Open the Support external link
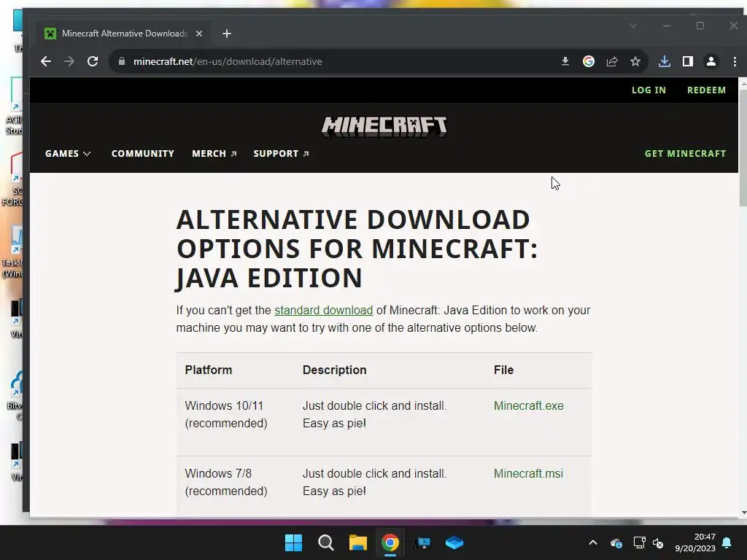The image size is (747, 560). pos(281,154)
